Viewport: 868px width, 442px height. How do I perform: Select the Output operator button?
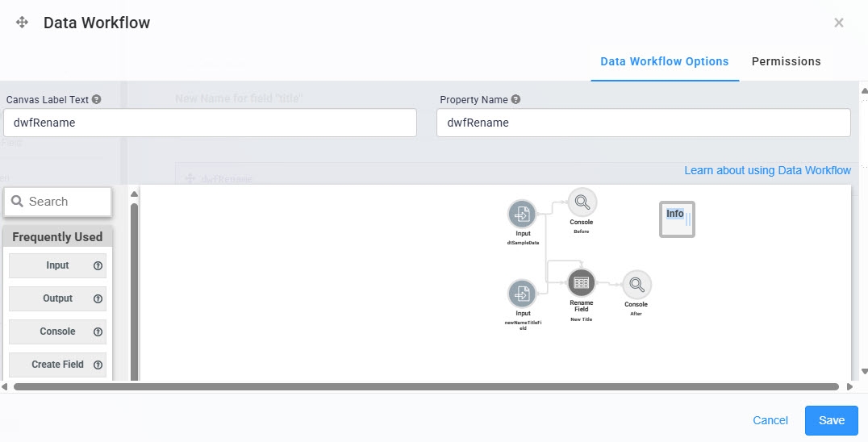(x=57, y=298)
